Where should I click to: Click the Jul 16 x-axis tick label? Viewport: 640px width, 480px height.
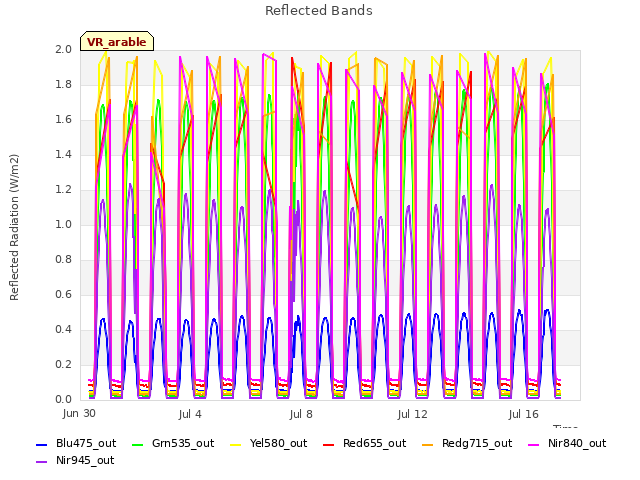point(524,414)
